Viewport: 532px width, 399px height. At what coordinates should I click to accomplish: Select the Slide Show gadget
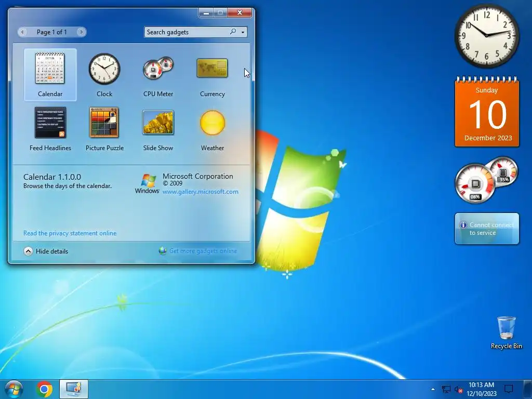click(158, 123)
